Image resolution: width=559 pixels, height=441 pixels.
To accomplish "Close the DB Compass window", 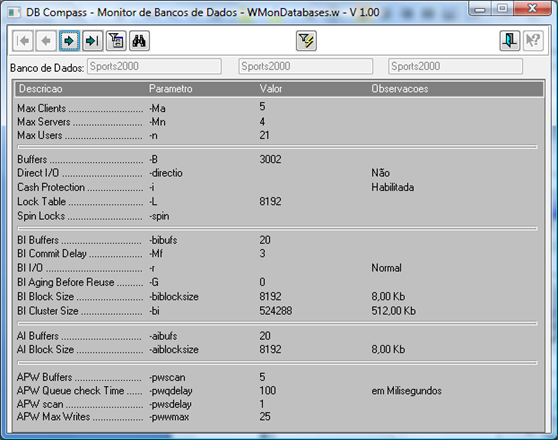I will (x=533, y=9).
